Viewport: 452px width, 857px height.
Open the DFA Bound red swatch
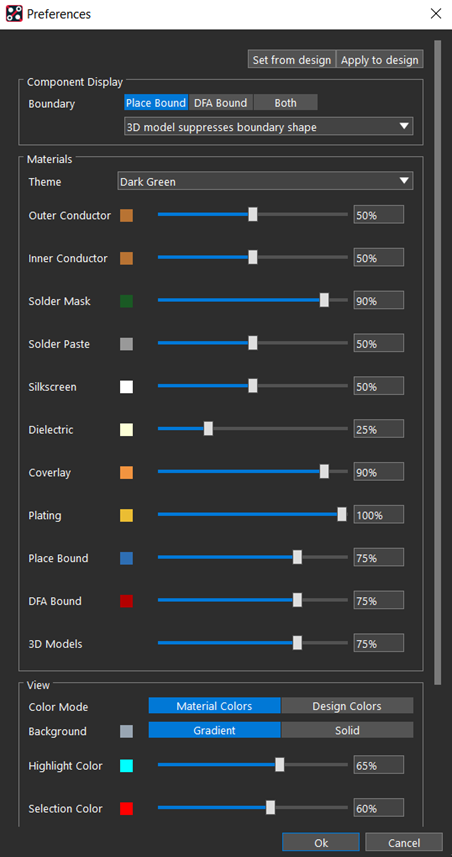pyautogui.click(x=126, y=601)
